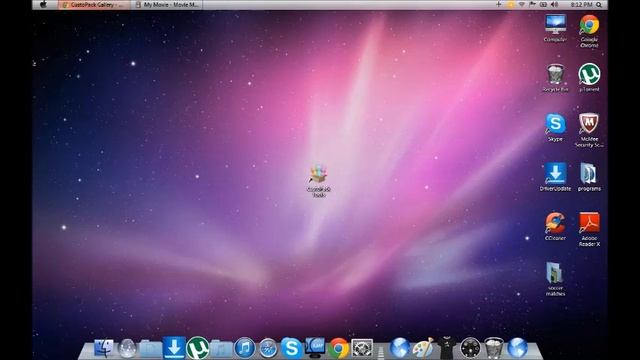
Task: Open the Apple logo menu
Action: pyautogui.click(x=43, y=4)
